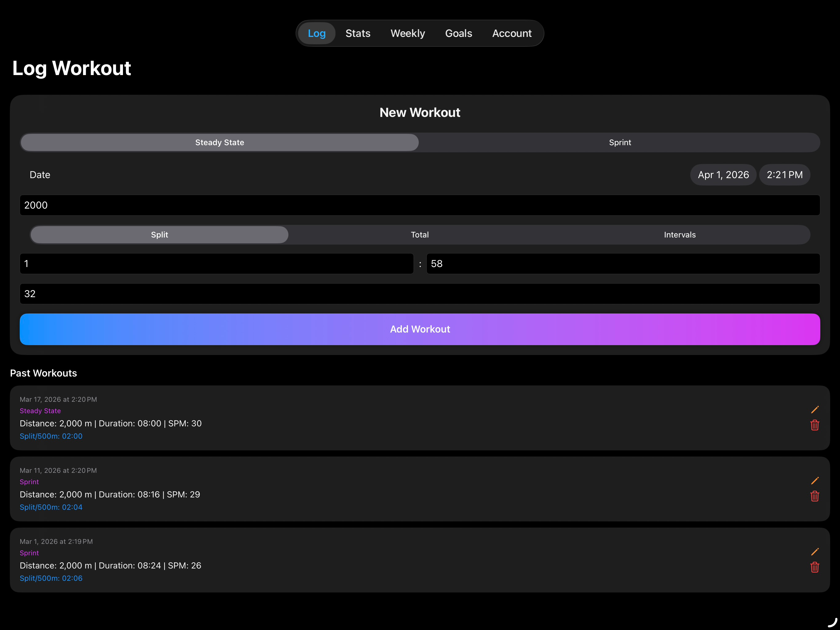Image resolution: width=840 pixels, height=630 pixels.
Task: Click 'Distance: 2,000 m | Duration: 08:00 | SPM: 30'
Action: coord(110,423)
